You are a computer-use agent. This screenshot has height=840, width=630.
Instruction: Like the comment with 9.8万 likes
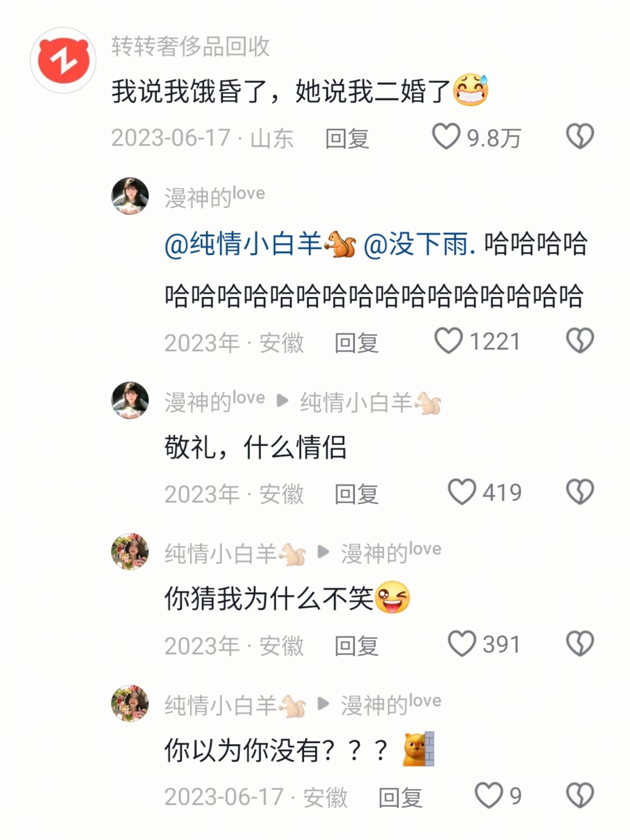click(x=446, y=136)
